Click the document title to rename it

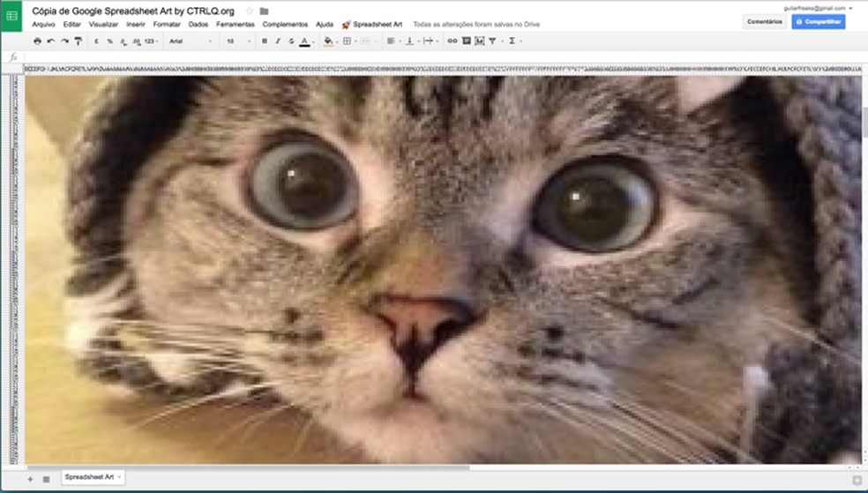[x=133, y=11]
